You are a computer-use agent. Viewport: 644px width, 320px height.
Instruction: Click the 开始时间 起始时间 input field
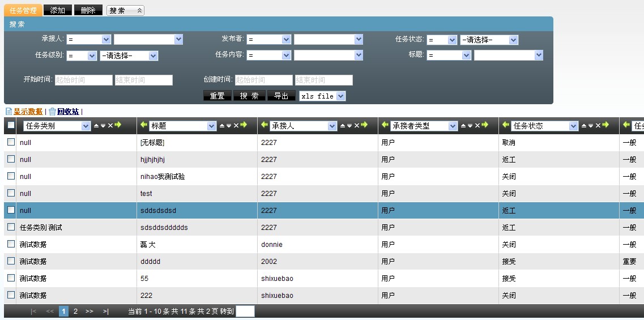83,80
